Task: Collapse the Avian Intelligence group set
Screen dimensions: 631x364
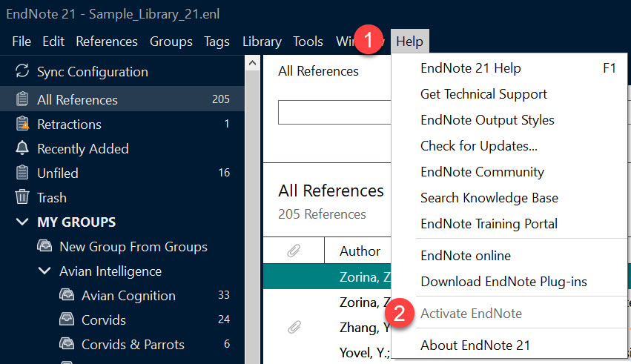Action: (x=44, y=271)
